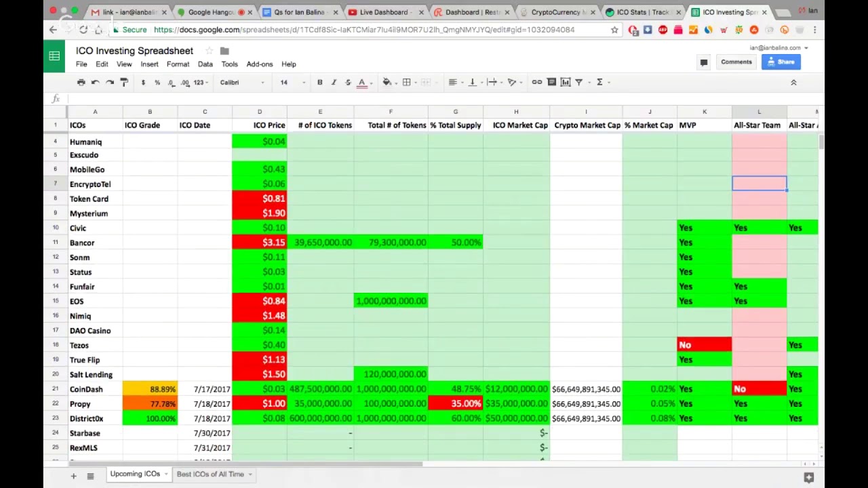
Task: Switch to the Live Dashboard browser tab
Action: pyautogui.click(x=384, y=12)
